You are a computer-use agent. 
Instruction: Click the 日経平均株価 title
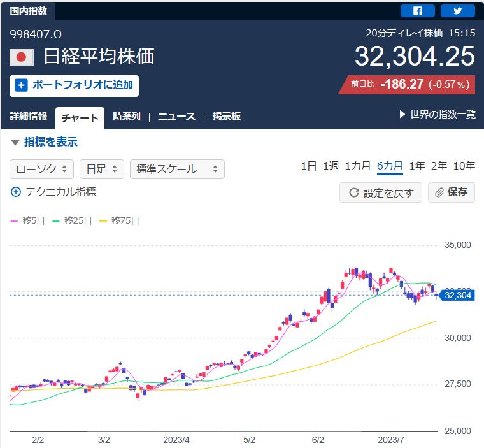[99, 57]
